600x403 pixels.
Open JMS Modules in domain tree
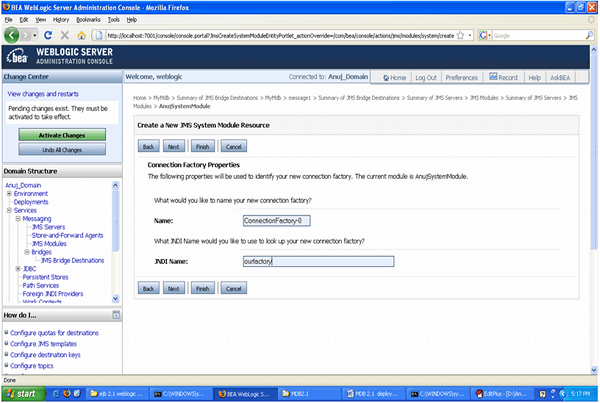[x=49, y=243]
